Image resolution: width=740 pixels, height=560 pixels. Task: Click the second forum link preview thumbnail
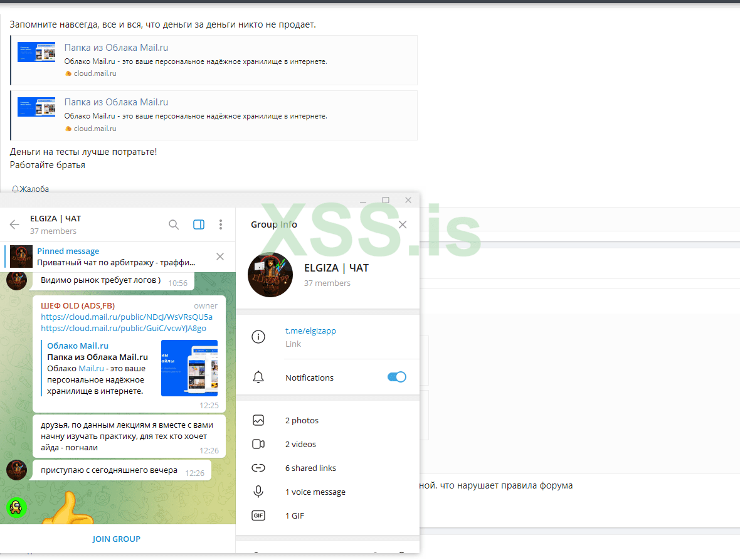[36, 107]
